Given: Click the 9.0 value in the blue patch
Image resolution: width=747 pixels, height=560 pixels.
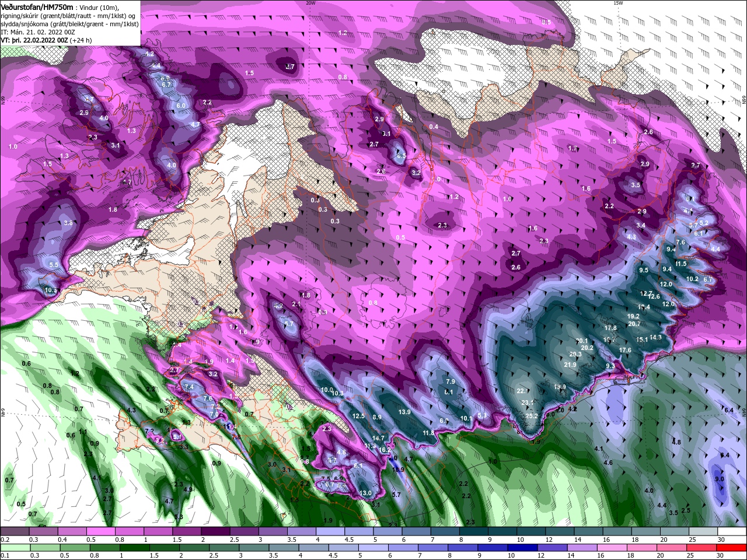Looking at the screenshot, I should 720,479.
